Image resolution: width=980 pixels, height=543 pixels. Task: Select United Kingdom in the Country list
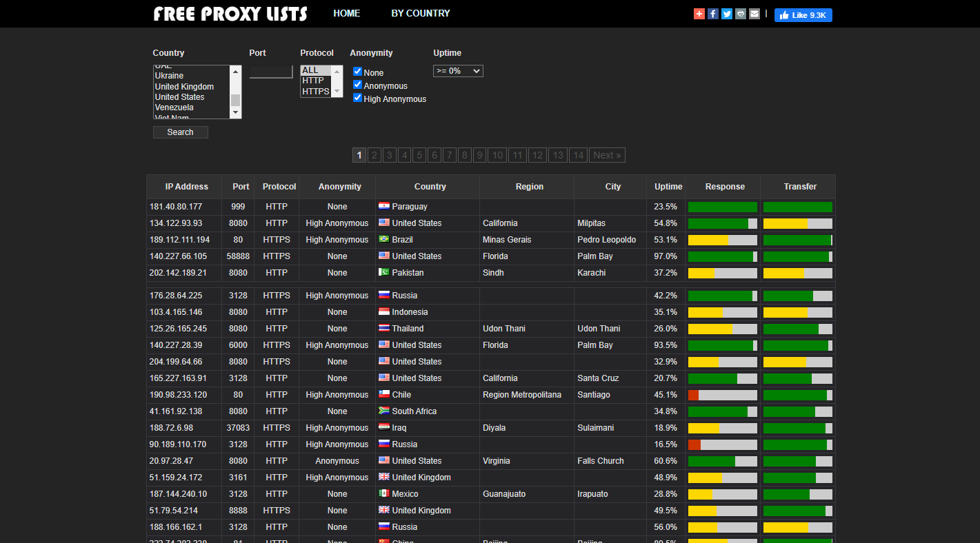(x=185, y=86)
